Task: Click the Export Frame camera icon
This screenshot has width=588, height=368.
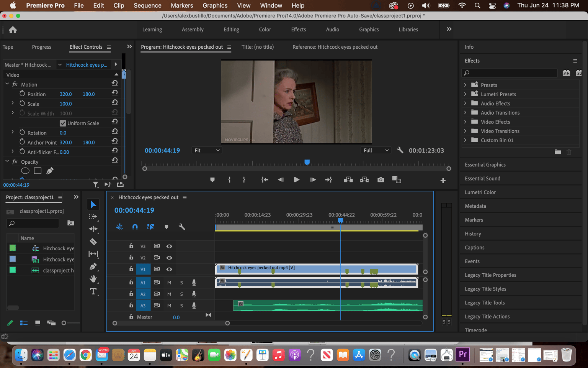Action: [x=381, y=180]
